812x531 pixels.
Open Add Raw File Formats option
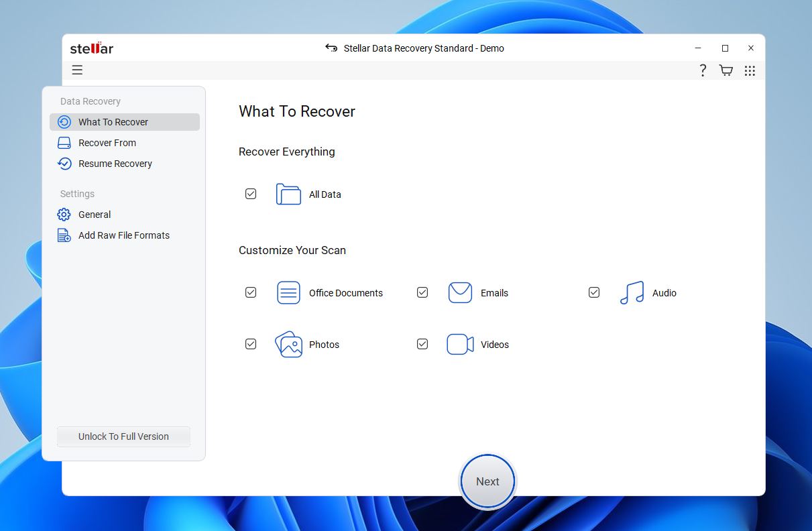pos(125,235)
